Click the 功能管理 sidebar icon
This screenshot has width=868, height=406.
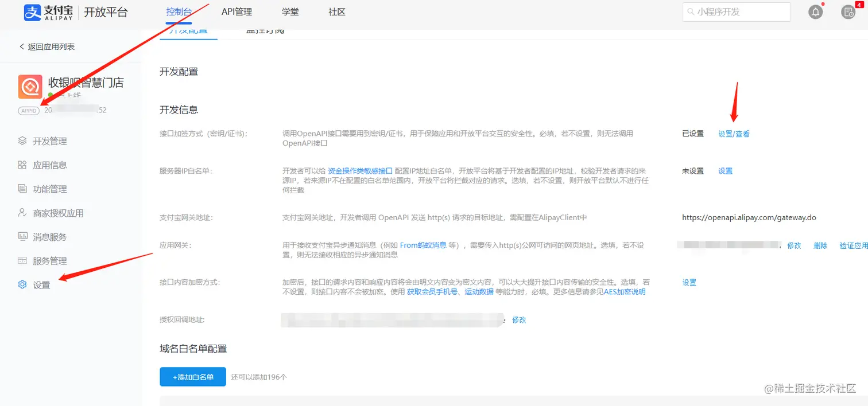(x=22, y=189)
